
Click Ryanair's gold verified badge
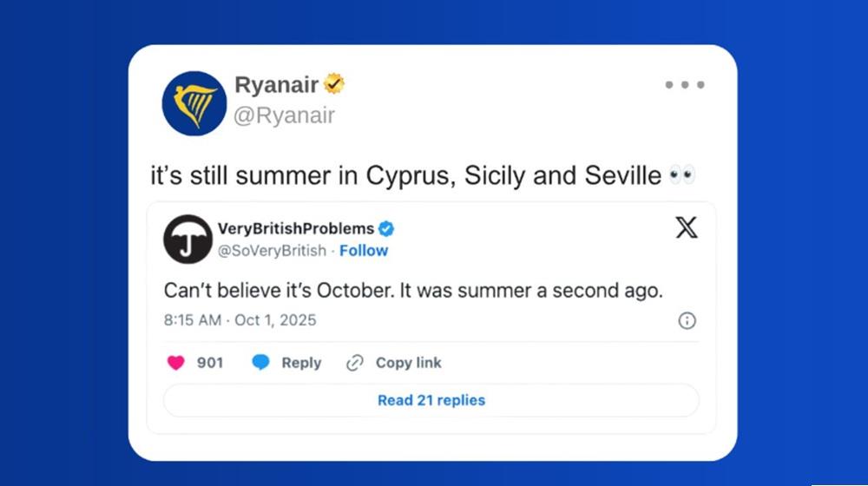(334, 85)
